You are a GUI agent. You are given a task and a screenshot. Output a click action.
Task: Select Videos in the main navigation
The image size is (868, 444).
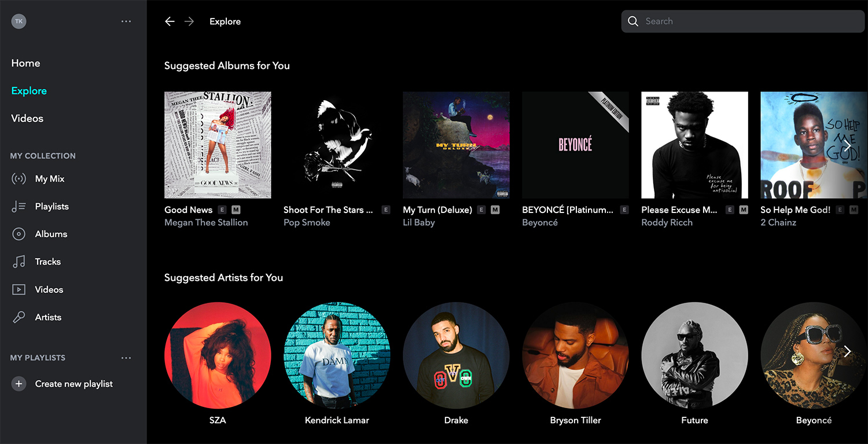(27, 118)
